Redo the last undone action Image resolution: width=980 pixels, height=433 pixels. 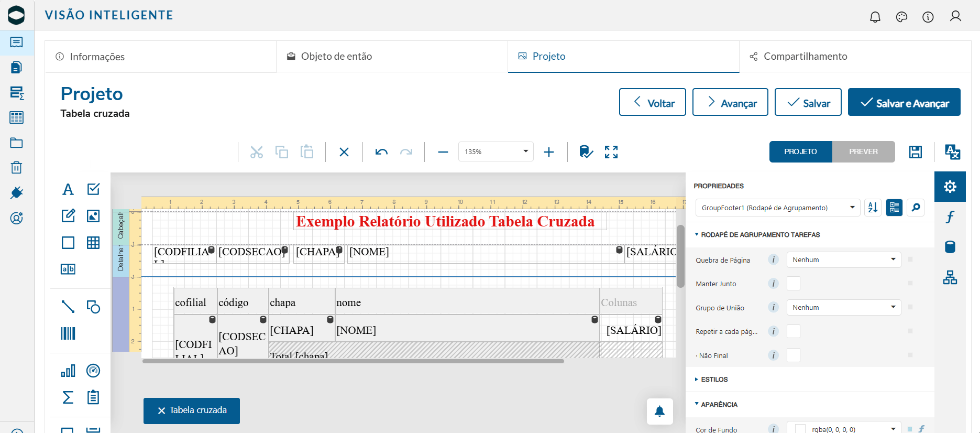coord(406,152)
